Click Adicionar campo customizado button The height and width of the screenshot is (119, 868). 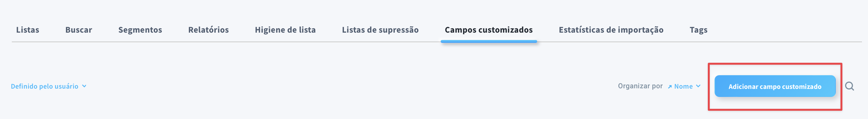click(x=775, y=86)
